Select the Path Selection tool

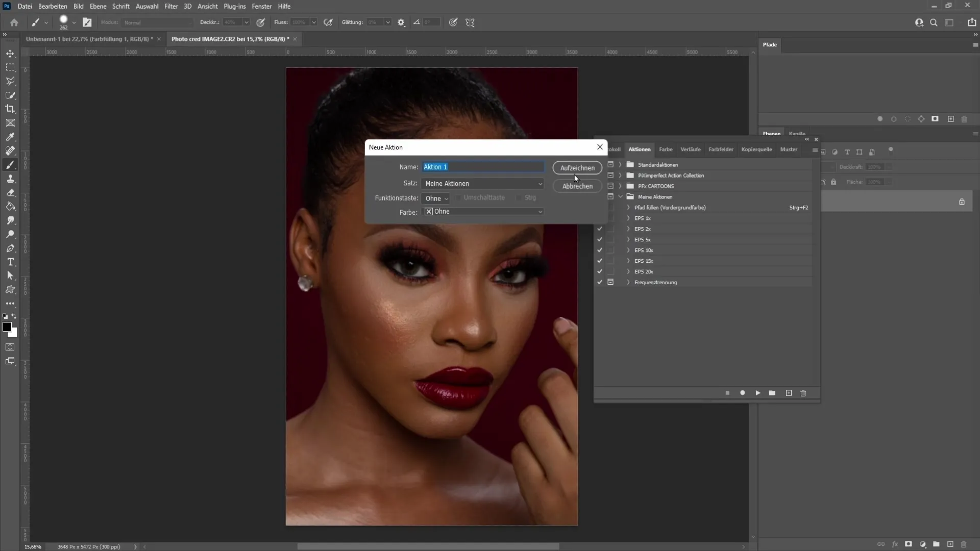[x=10, y=275]
